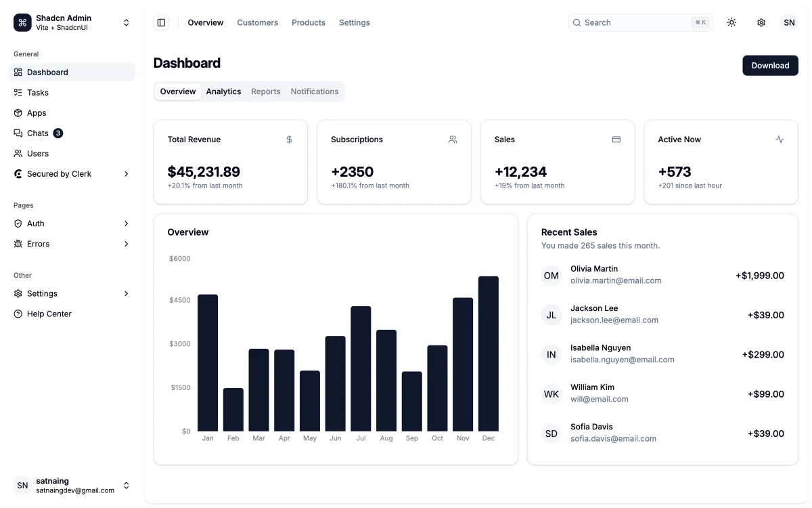Click the satnaingdev@gmail.com text
Viewport: 812px width, 508px height.
pos(75,490)
